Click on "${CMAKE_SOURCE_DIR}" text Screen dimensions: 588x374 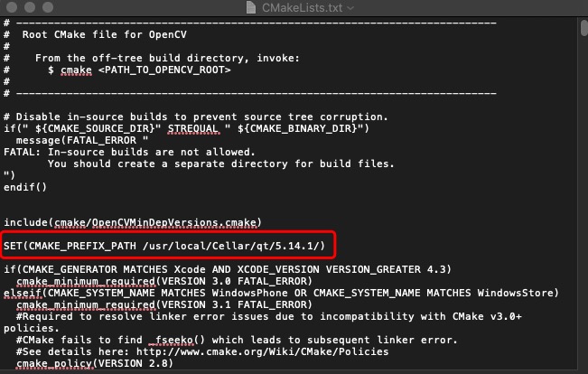[95, 128]
